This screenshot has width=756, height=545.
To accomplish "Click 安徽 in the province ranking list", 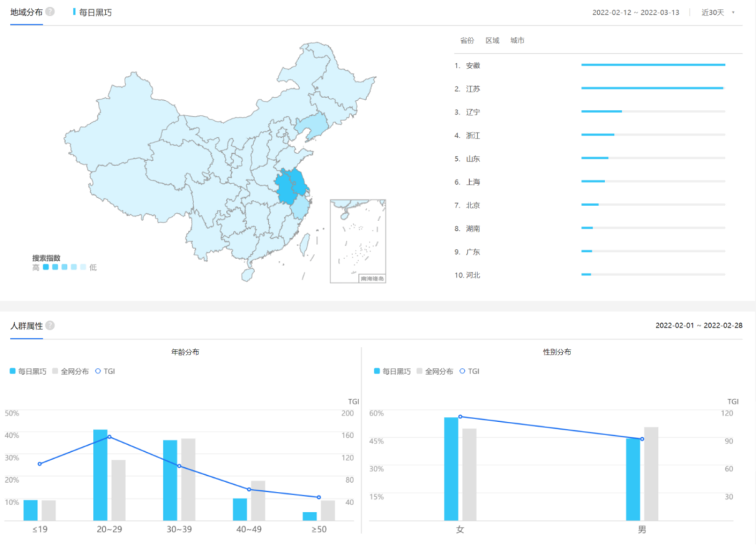I will click(x=473, y=65).
